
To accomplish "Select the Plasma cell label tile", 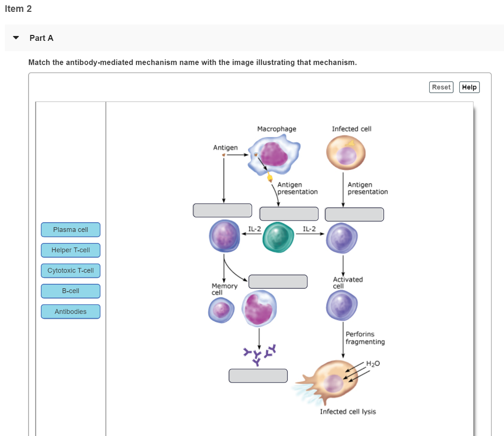I will point(70,230).
